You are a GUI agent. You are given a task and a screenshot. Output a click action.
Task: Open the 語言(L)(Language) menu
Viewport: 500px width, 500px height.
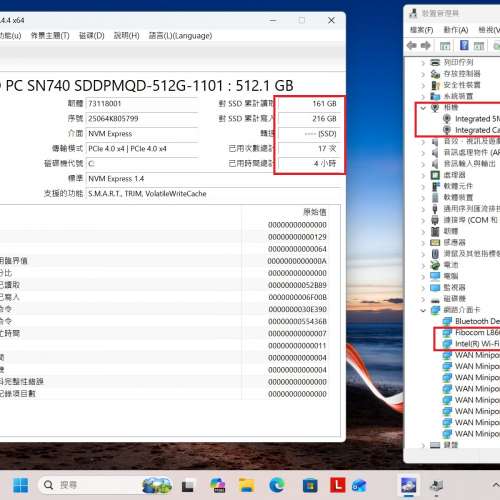coord(180,36)
